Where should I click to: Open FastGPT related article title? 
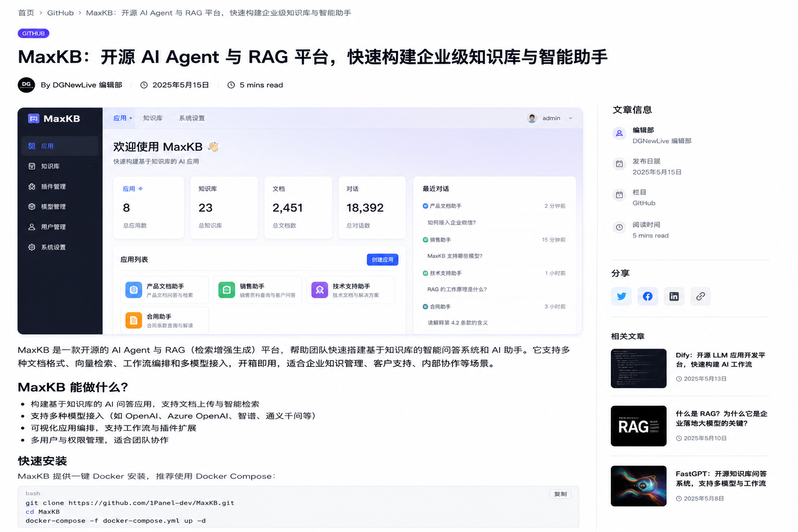tap(721, 478)
